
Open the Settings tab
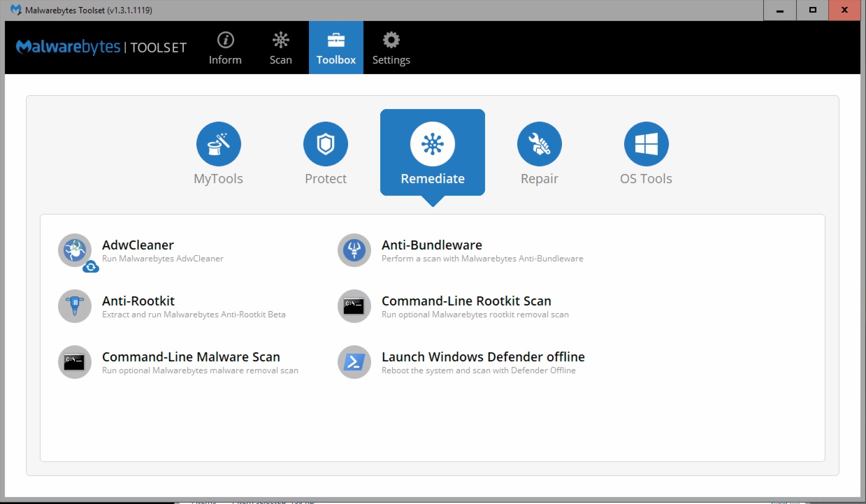pos(391,48)
